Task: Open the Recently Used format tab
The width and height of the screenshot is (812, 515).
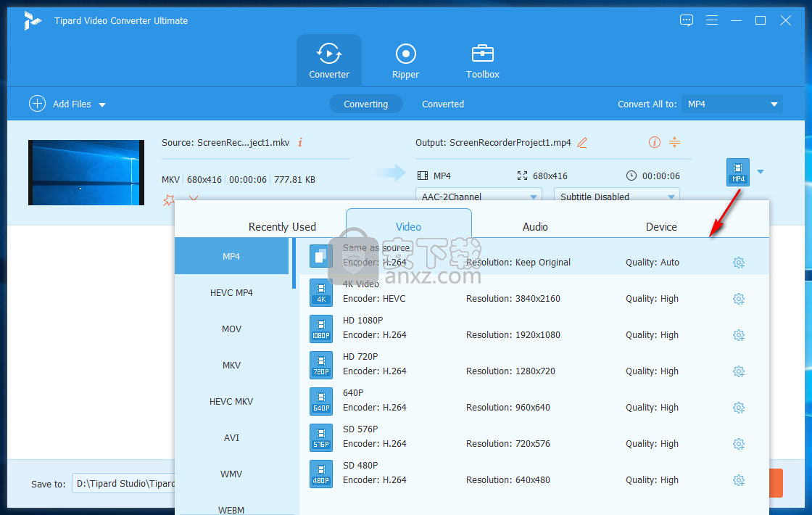Action: (x=282, y=226)
